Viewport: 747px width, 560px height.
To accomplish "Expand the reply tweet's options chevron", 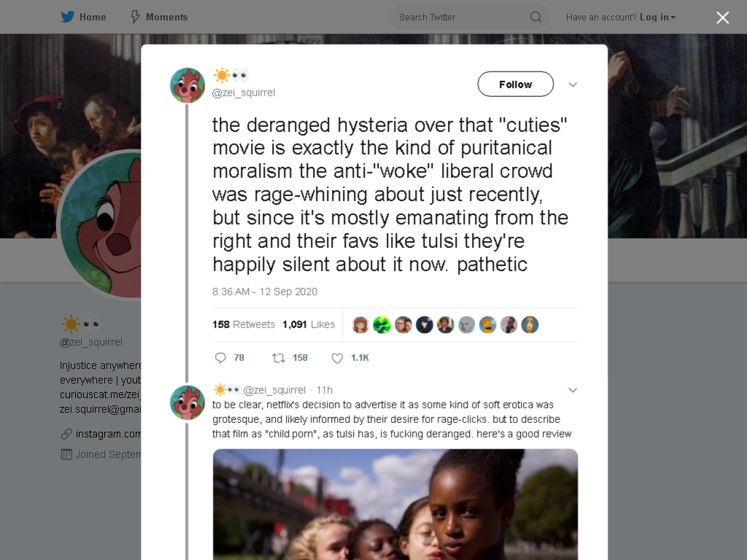I will 573,390.
